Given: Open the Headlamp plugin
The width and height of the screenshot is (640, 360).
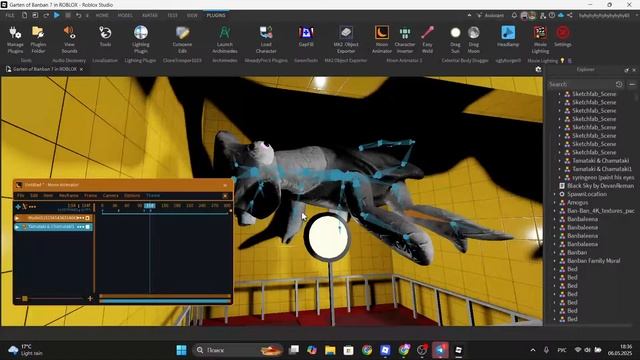Looking at the screenshot, I should point(508,36).
